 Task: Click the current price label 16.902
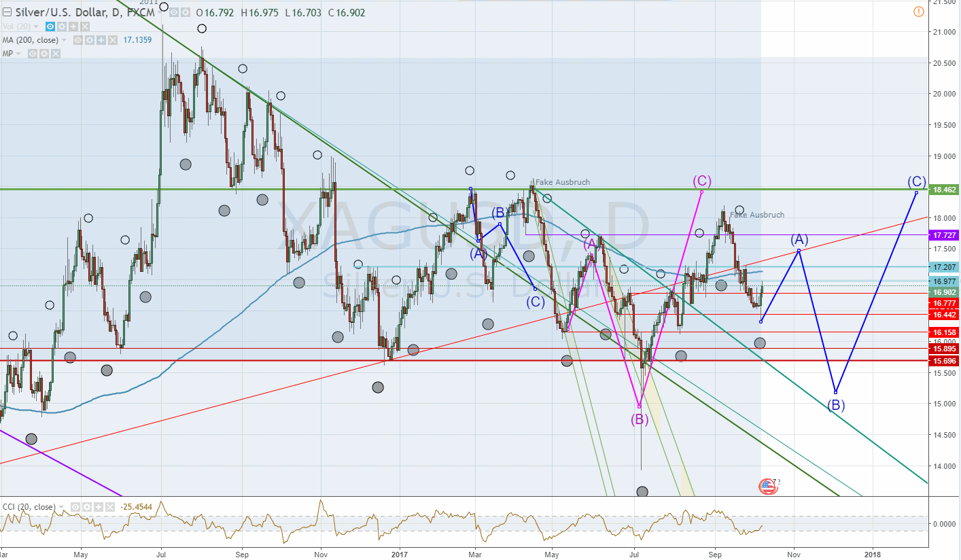point(945,292)
